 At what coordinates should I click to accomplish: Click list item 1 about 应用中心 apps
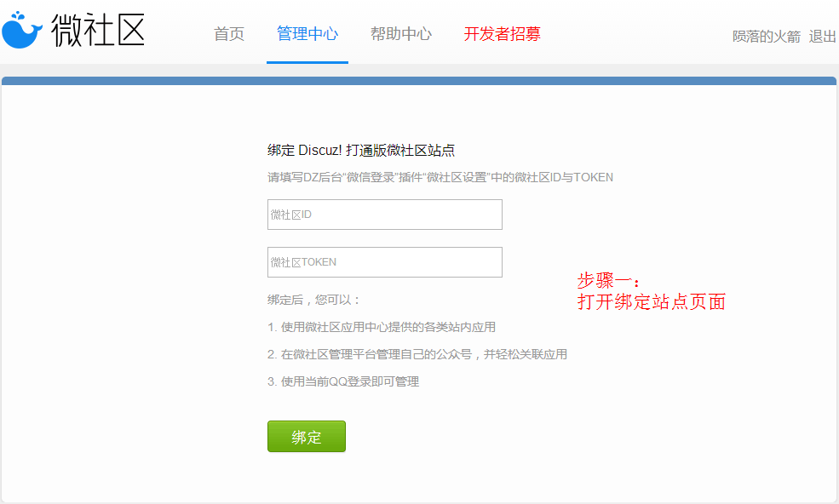point(382,327)
